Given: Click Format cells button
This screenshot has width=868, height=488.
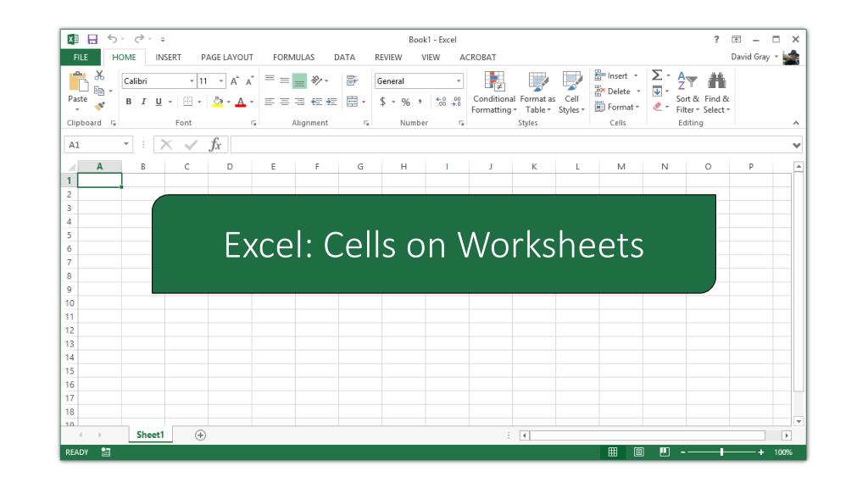Looking at the screenshot, I should point(617,107).
